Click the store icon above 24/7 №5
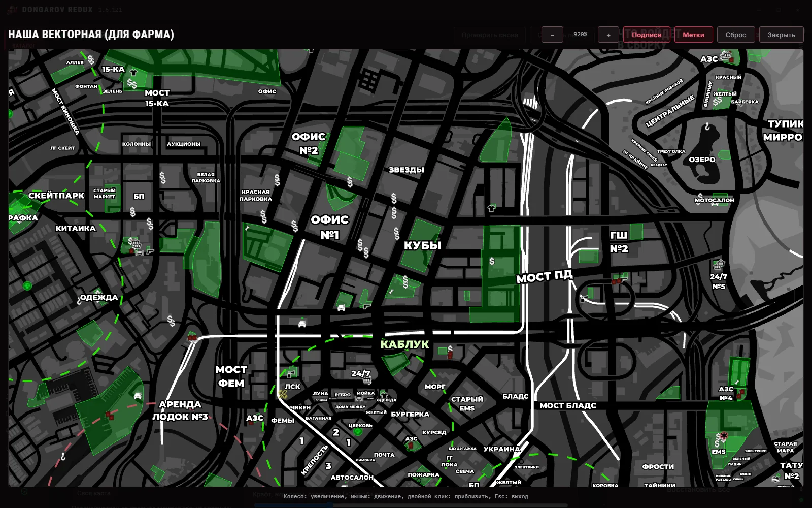812x508 pixels. pyautogui.click(x=719, y=264)
